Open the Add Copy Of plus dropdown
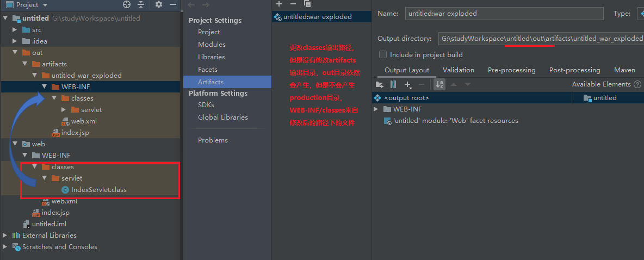 click(x=408, y=84)
